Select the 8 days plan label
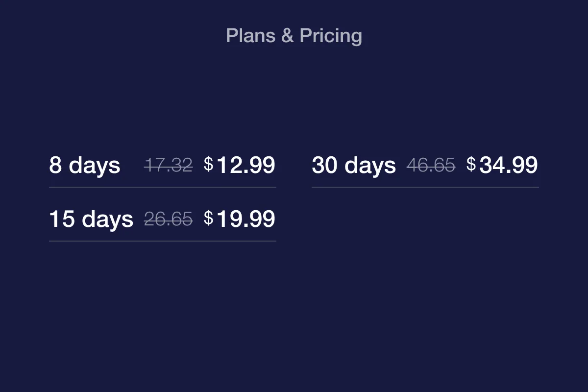The width and height of the screenshot is (588, 392). pyautogui.click(x=84, y=165)
